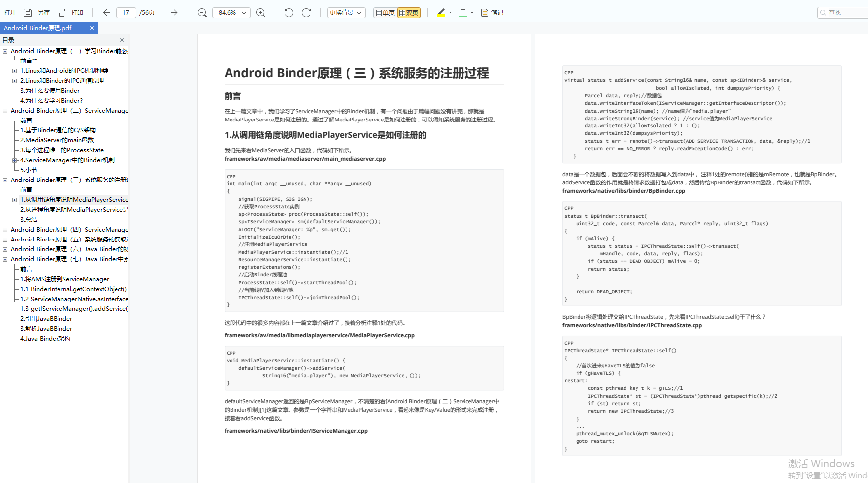The width and height of the screenshot is (868, 483).
Task: Open outline item 1.3 getIServiceManager().addService
Action: coord(74,309)
